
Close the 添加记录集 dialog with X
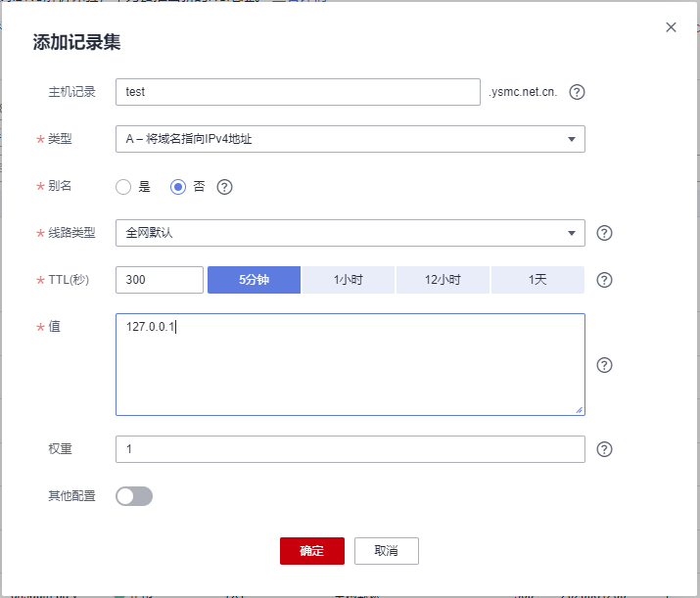[671, 27]
